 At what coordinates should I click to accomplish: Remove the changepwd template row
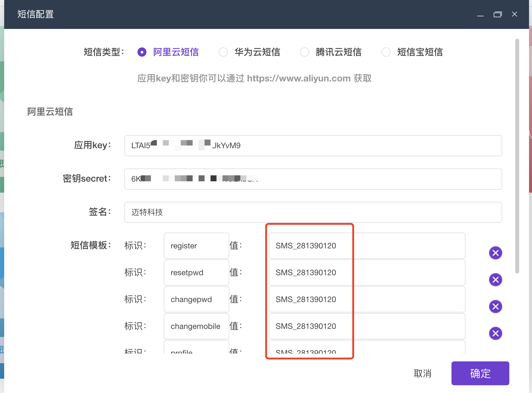(495, 306)
